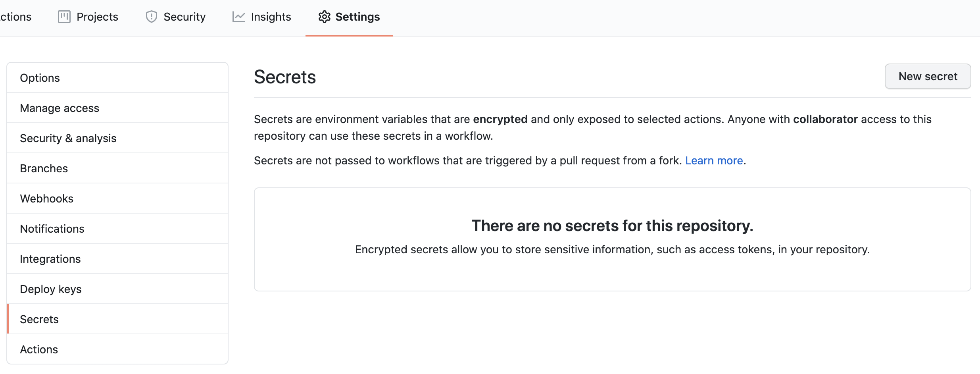Click the Projects board icon
This screenshot has height=374, width=980.
coord(64,17)
